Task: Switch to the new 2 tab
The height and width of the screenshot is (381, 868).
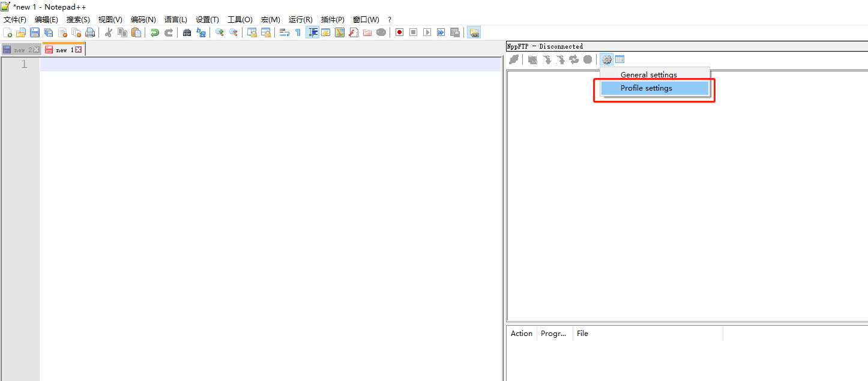Action: (21, 50)
